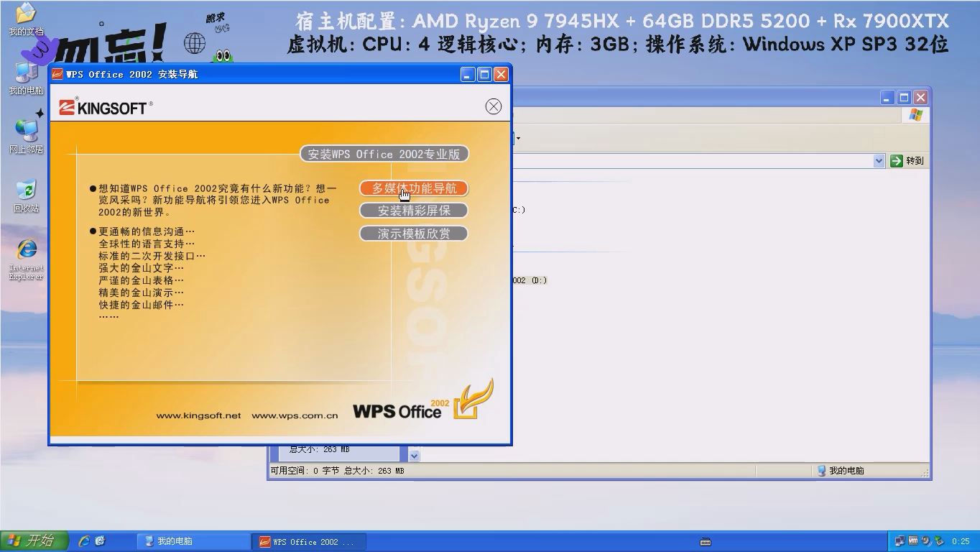The height and width of the screenshot is (552, 980).
Task: Click the '可用空间: 0 字节 总大小: 263 MB' status text
Action: [337, 471]
